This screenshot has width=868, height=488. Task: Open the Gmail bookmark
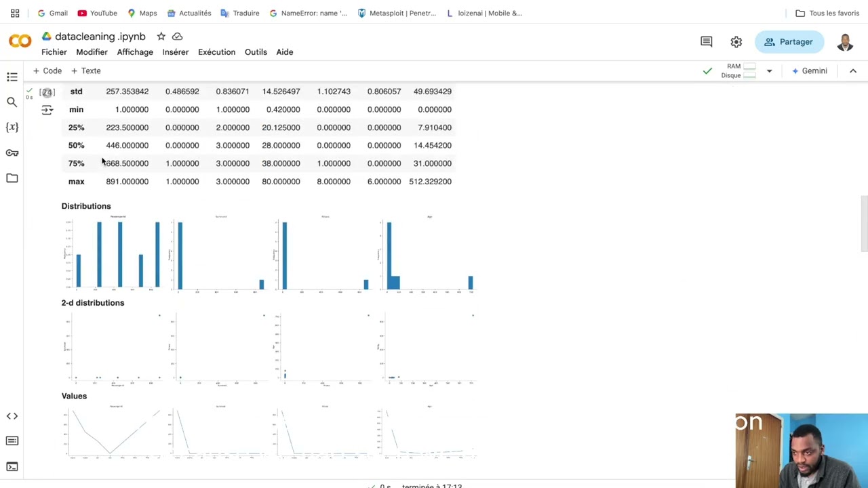point(52,13)
